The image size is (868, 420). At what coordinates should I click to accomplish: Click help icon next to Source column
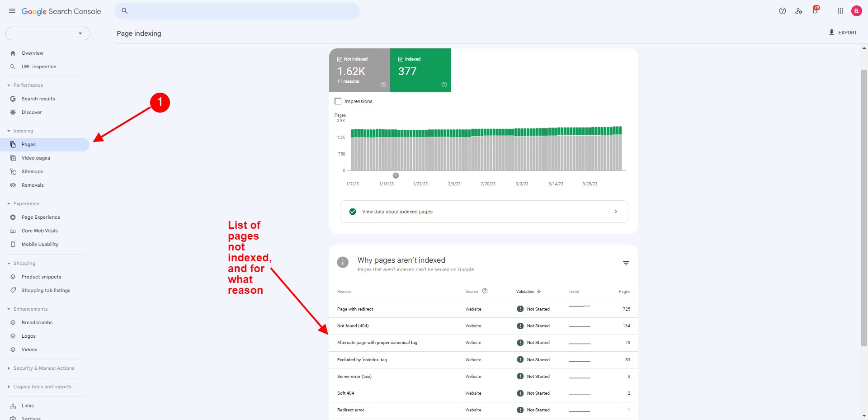click(485, 291)
